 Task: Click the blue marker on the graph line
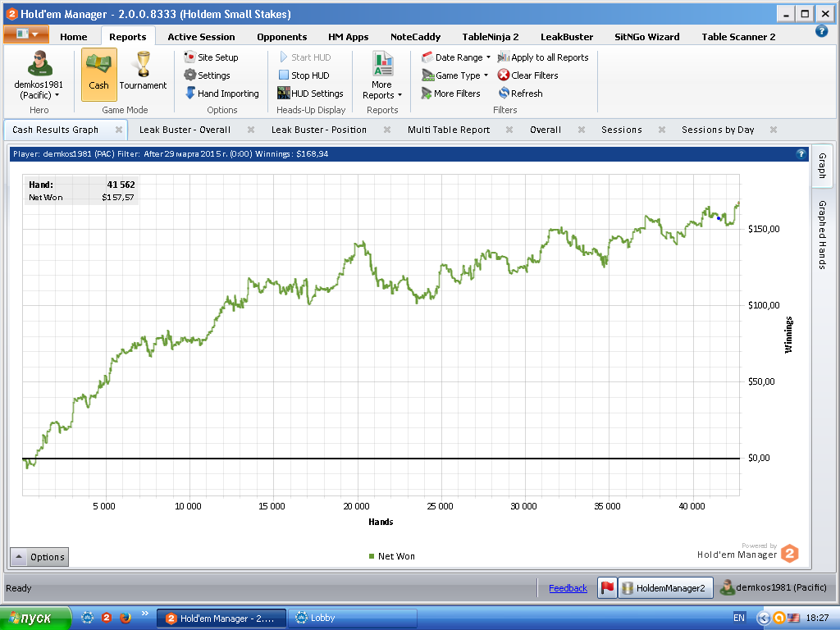[x=719, y=218]
